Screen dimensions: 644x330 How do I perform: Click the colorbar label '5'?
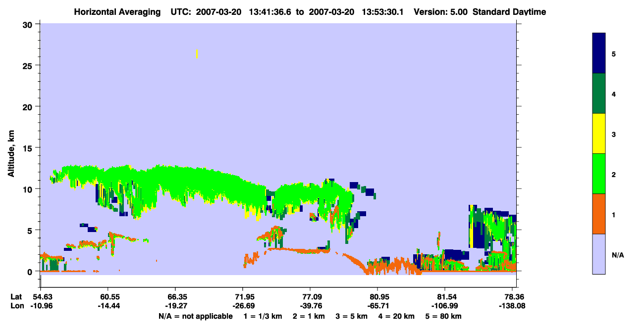pos(614,53)
